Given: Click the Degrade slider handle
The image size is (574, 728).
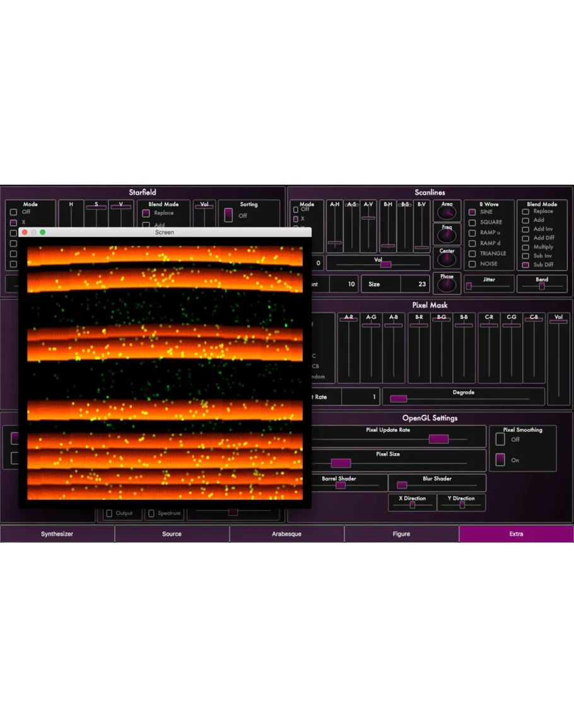Looking at the screenshot, I should (x=399, y=398).
